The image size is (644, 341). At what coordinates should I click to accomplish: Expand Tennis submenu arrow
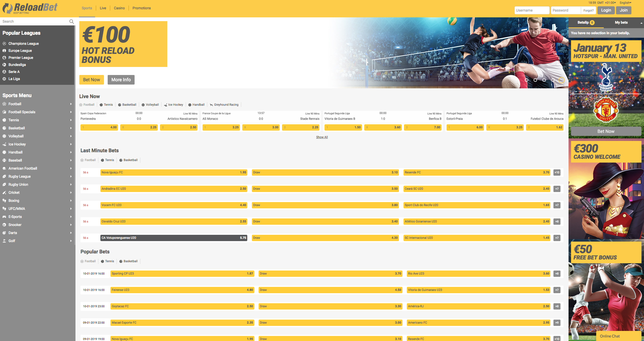click(71, 120)
